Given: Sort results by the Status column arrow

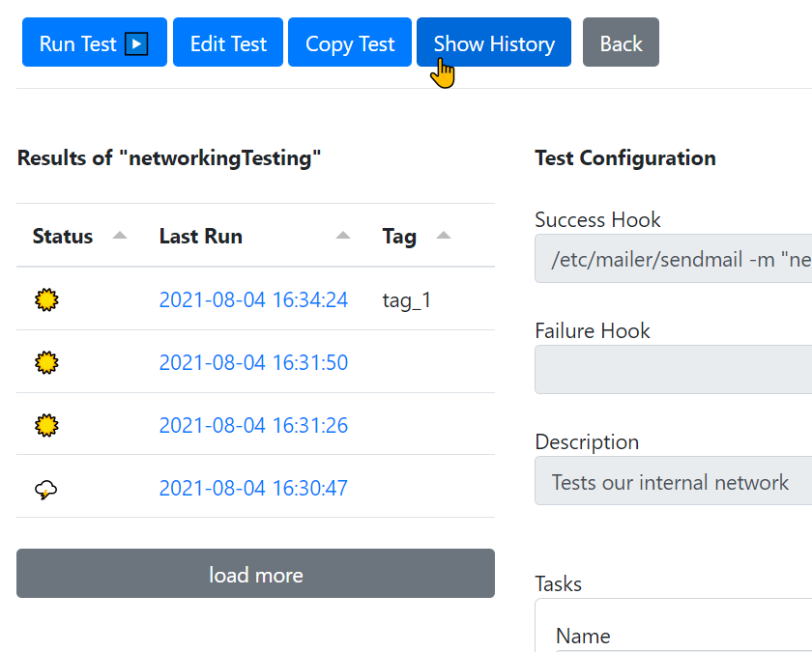Looking at the screenshot, I should click(120, 236).
